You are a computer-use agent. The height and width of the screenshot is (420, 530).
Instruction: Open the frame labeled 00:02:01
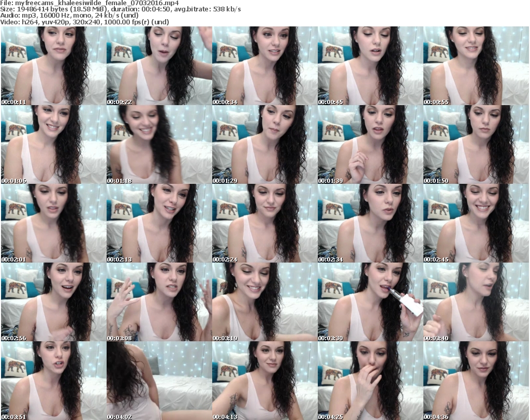coord(53,223)
